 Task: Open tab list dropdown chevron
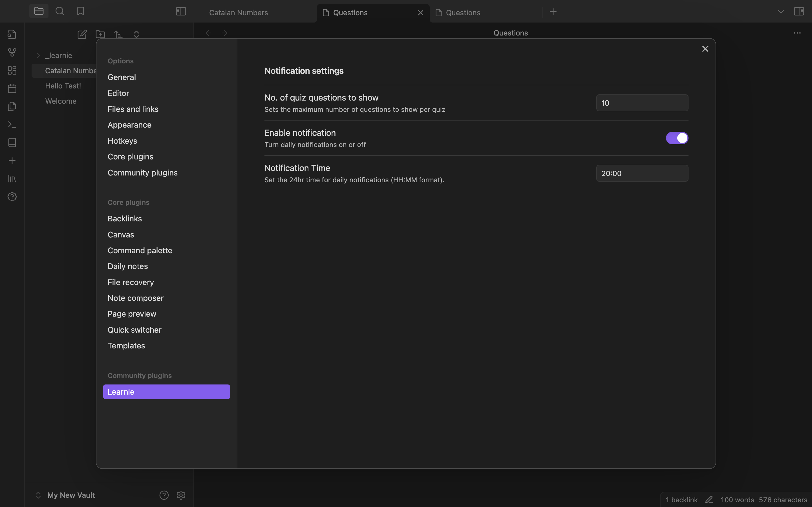(x=780, y=12)
